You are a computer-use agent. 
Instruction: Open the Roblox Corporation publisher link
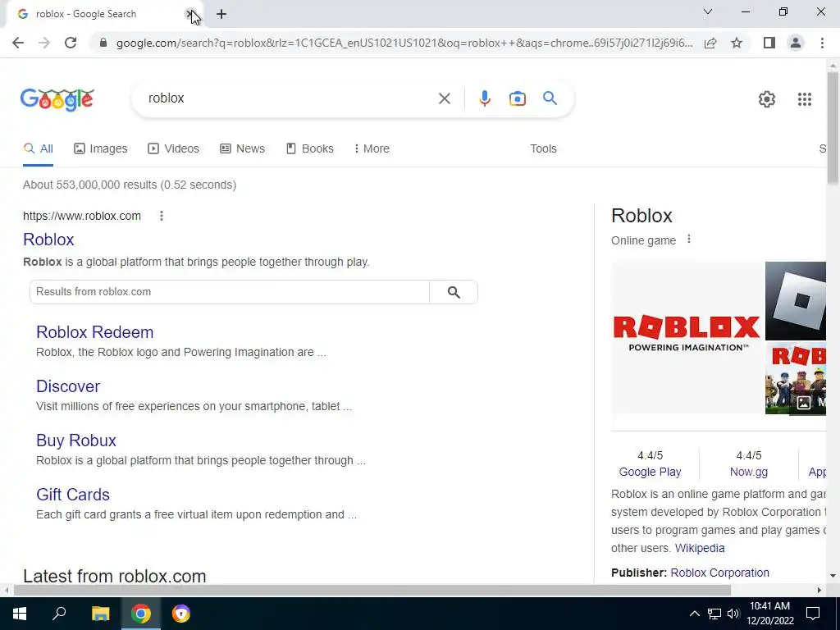point(719,573)
